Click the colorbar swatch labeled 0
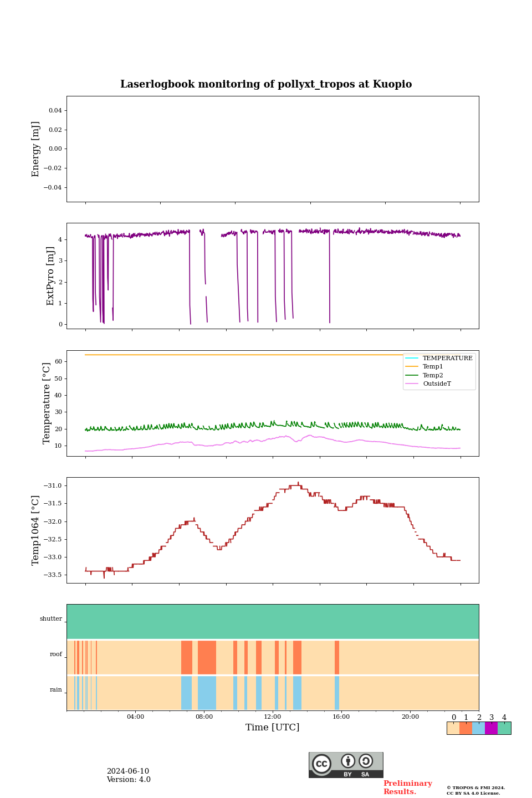Viewport: 532px width, 798px height. click(453, 728)
